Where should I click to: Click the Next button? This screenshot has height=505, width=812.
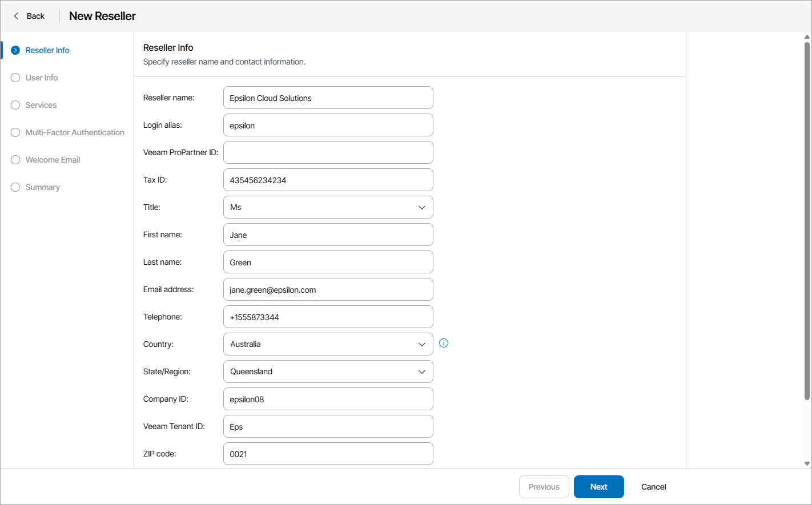(x=598, y=487)
